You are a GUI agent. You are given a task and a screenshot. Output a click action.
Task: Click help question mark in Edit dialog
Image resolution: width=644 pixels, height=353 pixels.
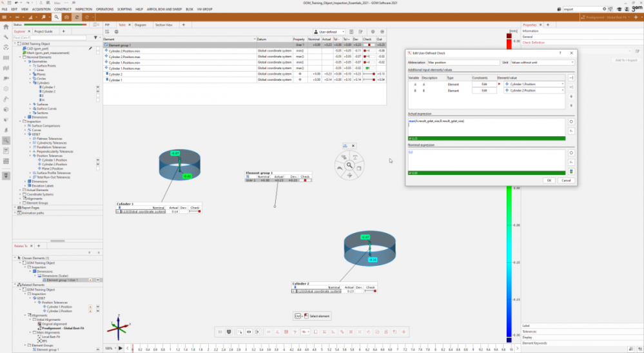tap(560, 53)
